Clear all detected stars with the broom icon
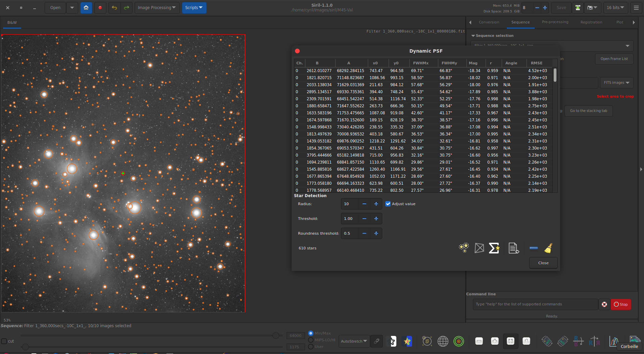 click(x=548, y=248)
